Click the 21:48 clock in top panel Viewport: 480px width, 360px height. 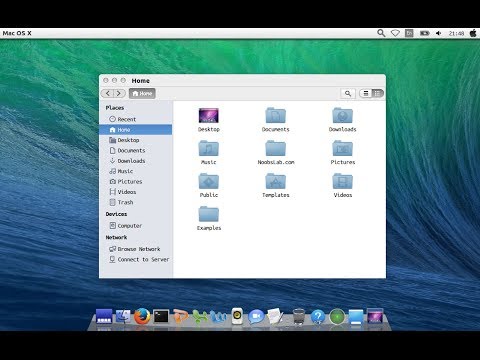coord(456,33)
